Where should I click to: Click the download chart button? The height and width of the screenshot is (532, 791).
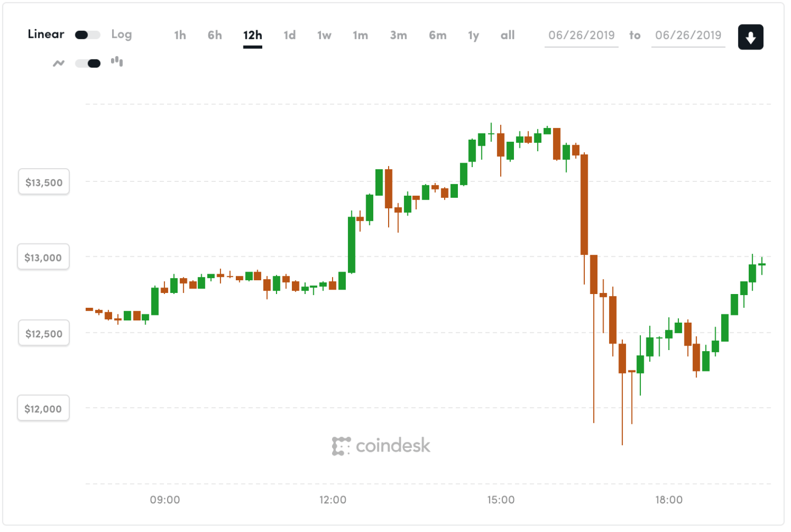click(x=750, y=37)
